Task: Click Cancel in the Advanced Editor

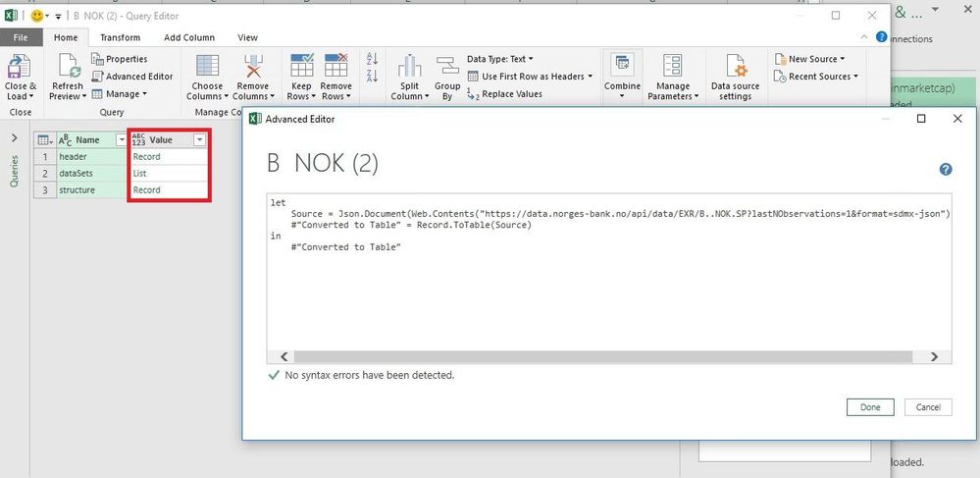Action: [928, 406]
